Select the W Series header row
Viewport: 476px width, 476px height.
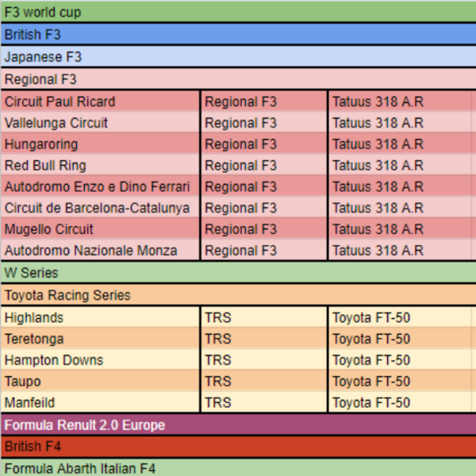(238, 272)
